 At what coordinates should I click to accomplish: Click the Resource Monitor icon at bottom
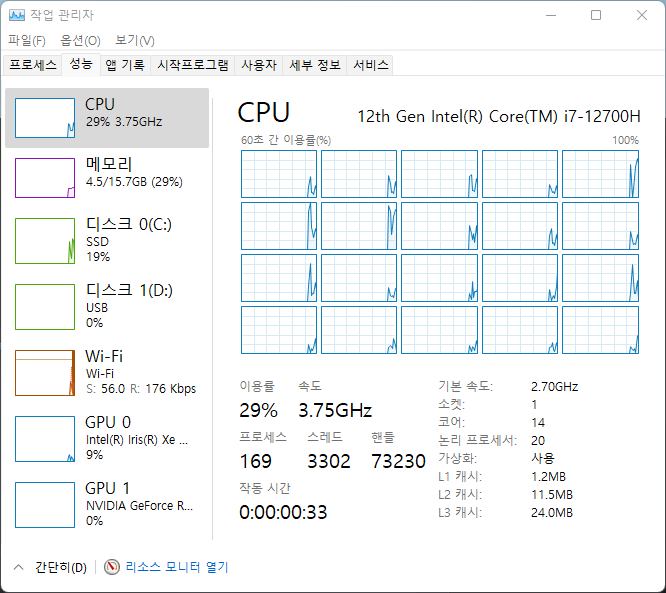111,567
